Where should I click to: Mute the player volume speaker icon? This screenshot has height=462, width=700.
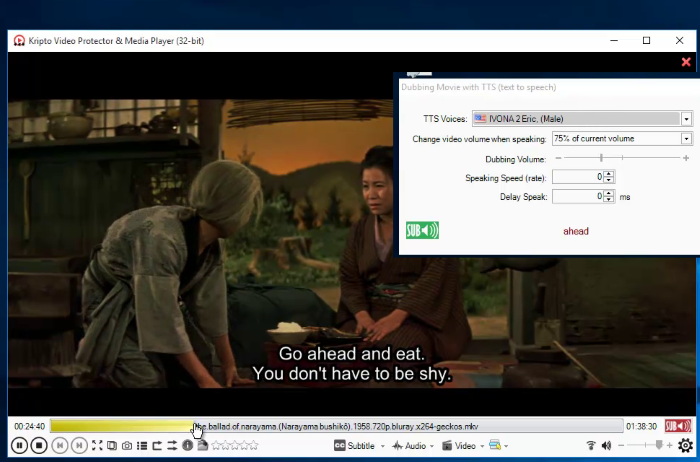[606, 445]
